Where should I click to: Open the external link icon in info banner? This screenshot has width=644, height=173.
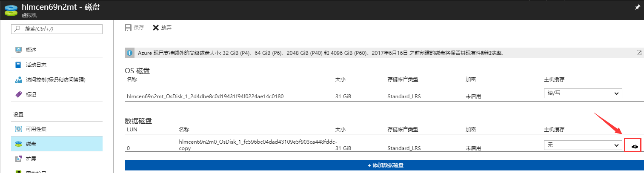638,53
